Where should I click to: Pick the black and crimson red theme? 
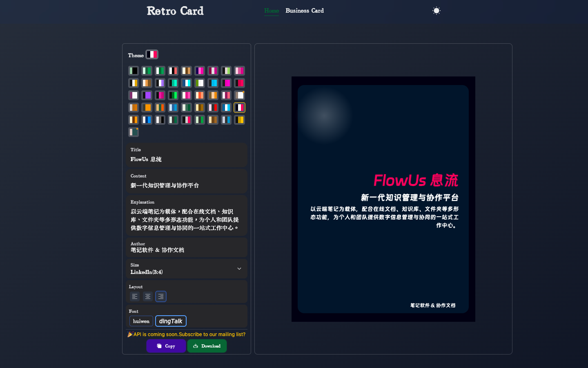tap(239, 83)
